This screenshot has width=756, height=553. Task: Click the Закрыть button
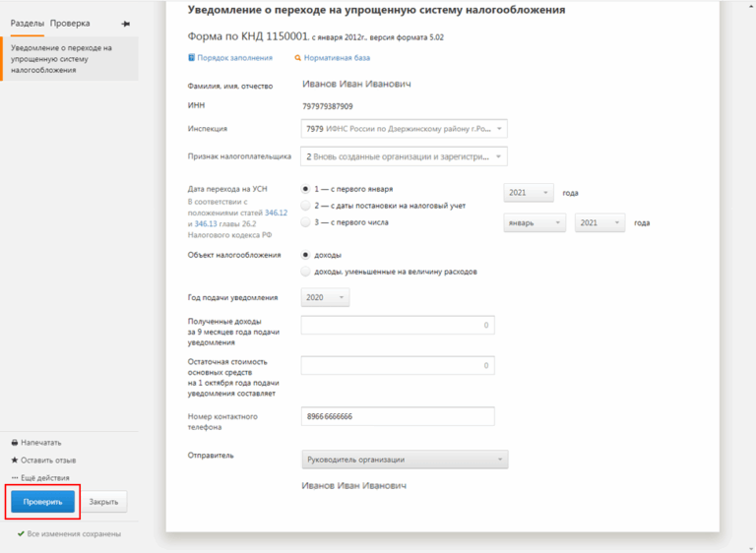[x=103, y=502]
